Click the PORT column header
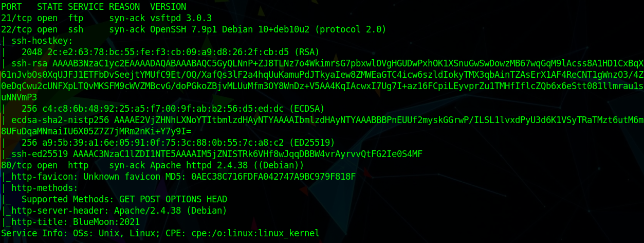Screen dimensions: 644x243 [x=11, y=7]
